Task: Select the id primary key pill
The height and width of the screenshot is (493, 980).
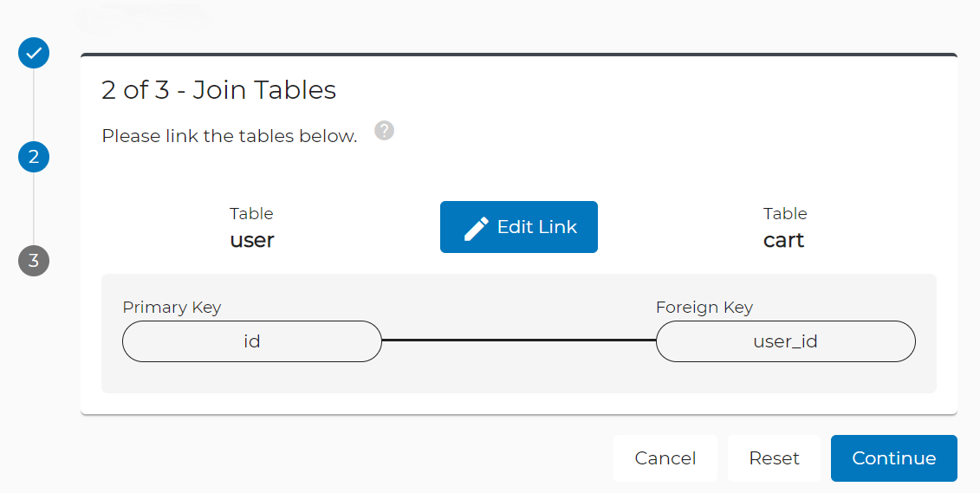Action: pos(252,341)
